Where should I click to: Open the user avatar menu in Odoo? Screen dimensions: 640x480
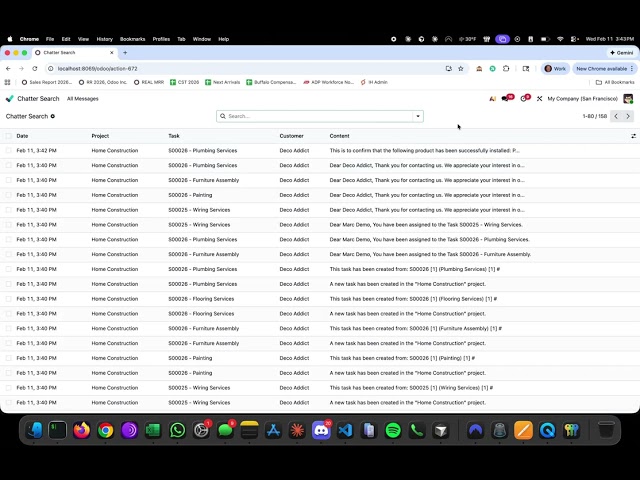(x=628, y=99)
